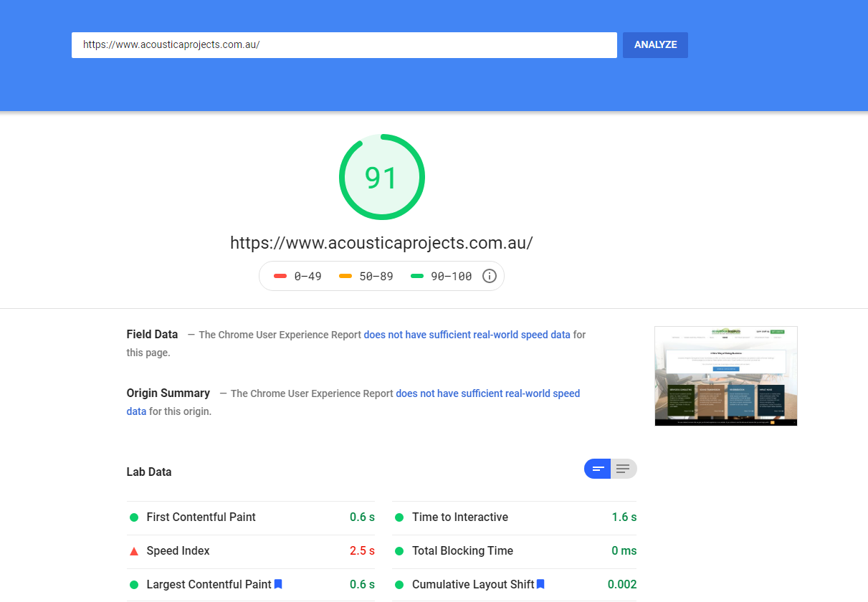The width and height of the screenshot is (868, 602).
Task: Click the green First Contentful Paint dot
Action: (133, 517)
